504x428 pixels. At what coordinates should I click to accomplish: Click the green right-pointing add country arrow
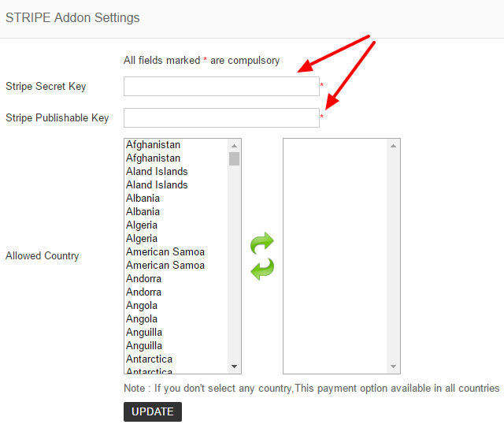tap(262, 243)
